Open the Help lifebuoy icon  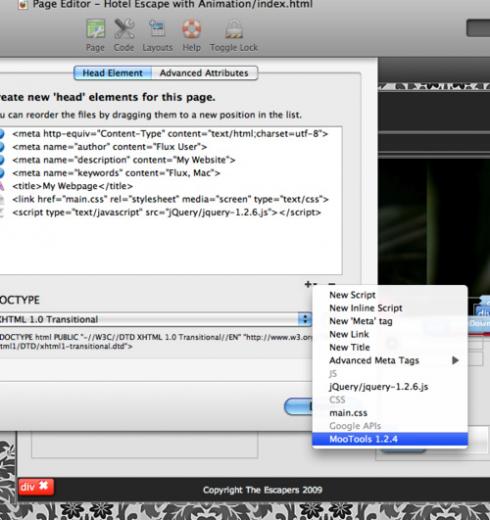pos(191,35)
